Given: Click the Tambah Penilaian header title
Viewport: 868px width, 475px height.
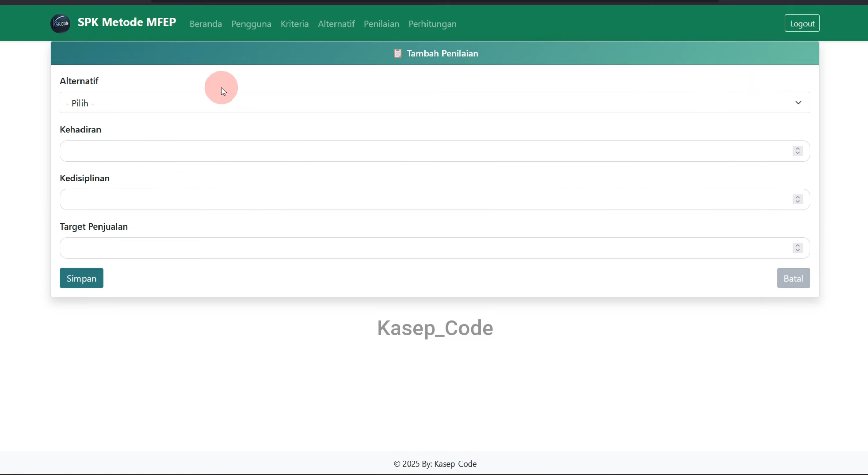Looking at the screenshot, I should tap(442, 53).
